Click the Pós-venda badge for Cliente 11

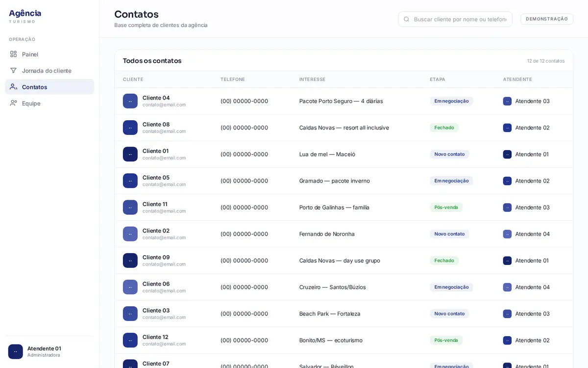tap(446, 207)
